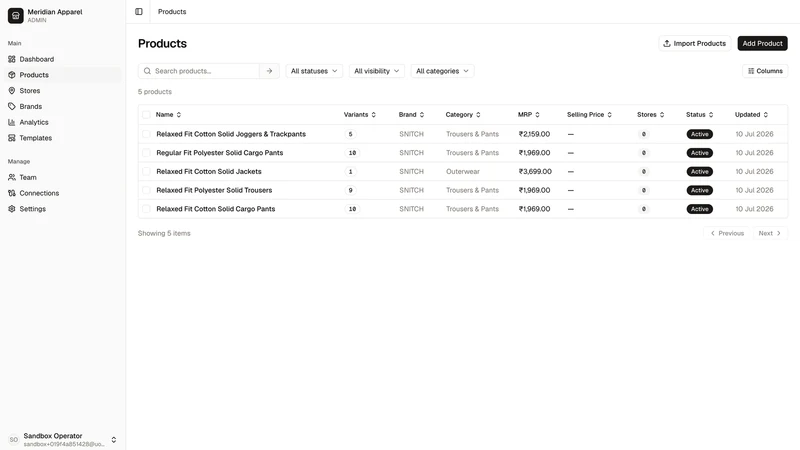Open the All categories filter

[442, 71]
